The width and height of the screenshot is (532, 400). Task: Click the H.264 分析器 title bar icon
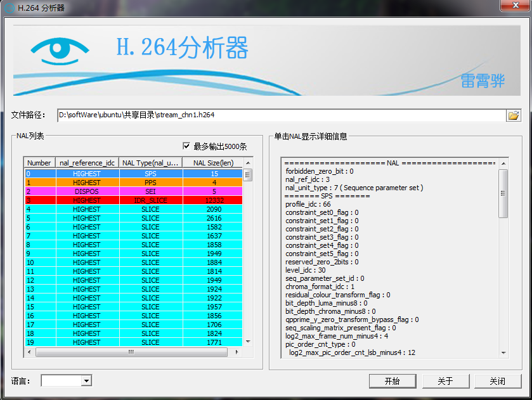click(9, 6)
